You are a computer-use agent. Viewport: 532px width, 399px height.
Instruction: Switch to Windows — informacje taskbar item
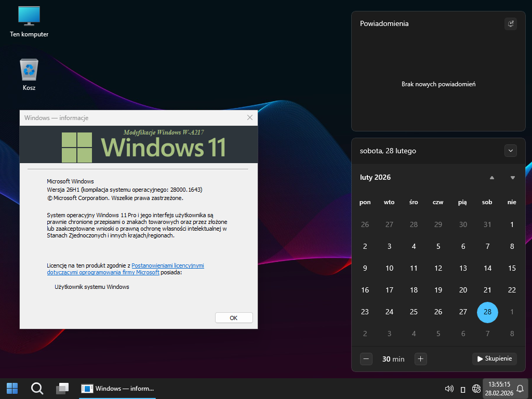coord(118,388)
